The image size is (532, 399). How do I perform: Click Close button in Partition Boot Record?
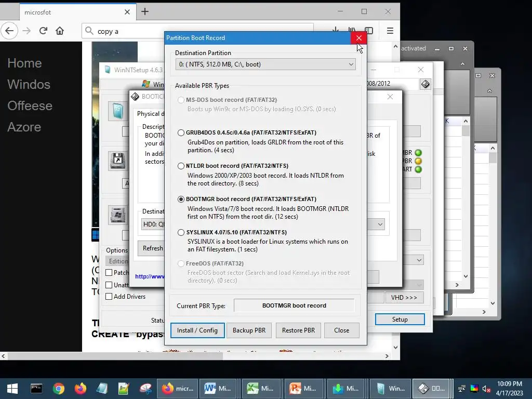tap(341, 330)
